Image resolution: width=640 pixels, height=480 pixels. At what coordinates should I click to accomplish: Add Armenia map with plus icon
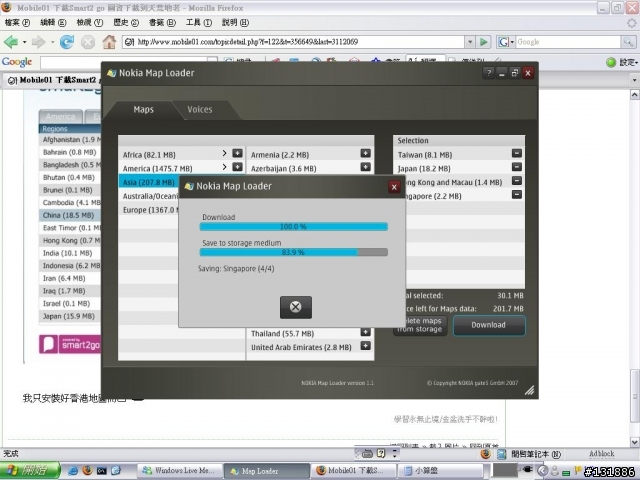click(365, 153)
